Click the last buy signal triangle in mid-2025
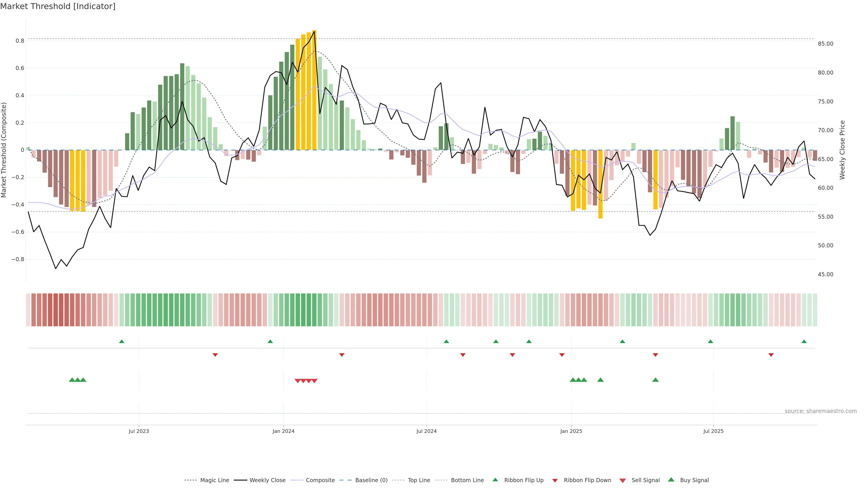 click(655, 380)
